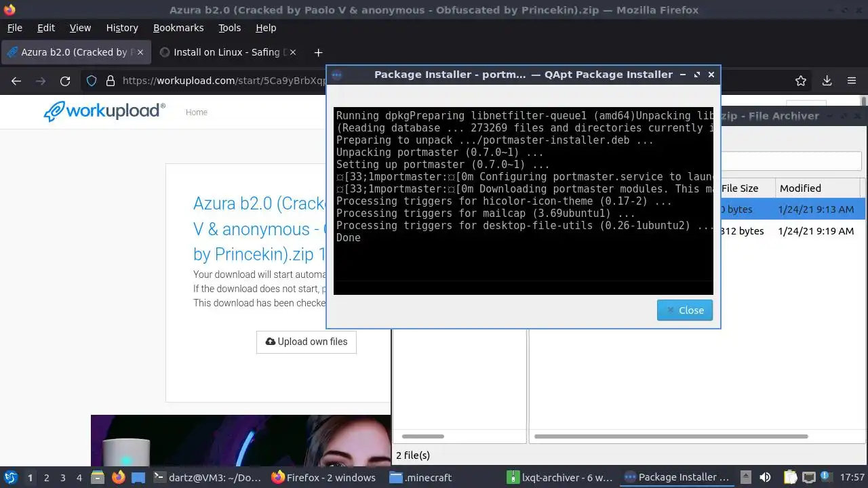This screenshot has width=868, height=488.
Task: Click the site security padlock icon
Action: 111,81
